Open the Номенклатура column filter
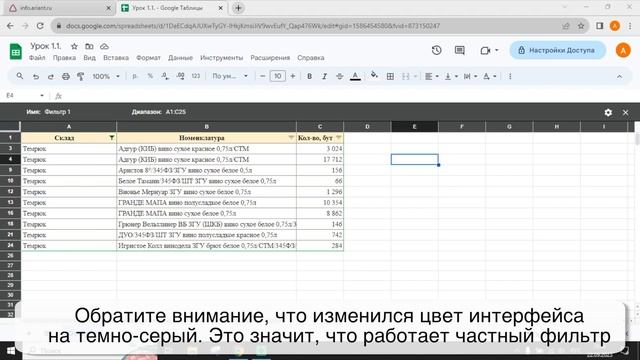Screen dimensions: 640x360 [x=291, y=138]
